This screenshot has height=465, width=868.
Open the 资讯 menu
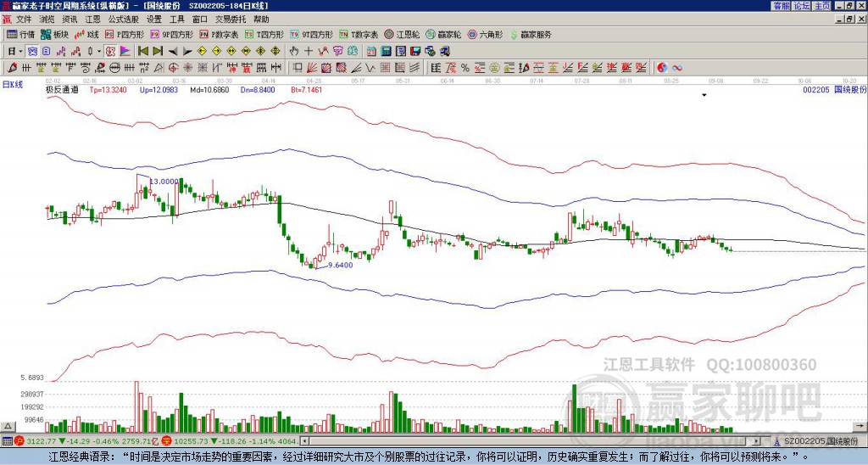pos(70,20)
